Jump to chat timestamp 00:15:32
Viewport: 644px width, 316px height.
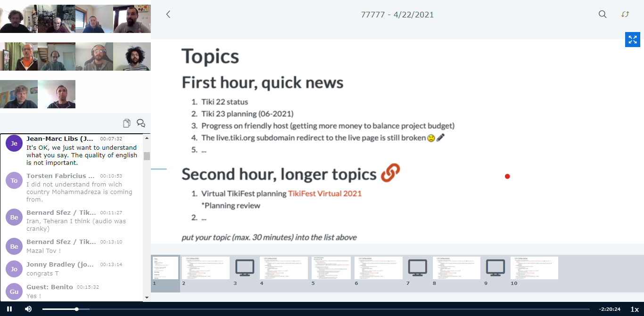[x=88, y=287]
